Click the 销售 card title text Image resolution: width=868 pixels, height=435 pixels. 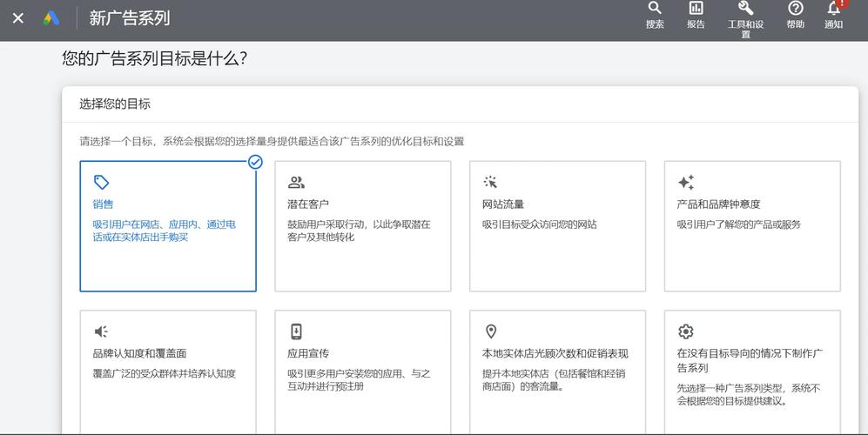pos(103,204)
